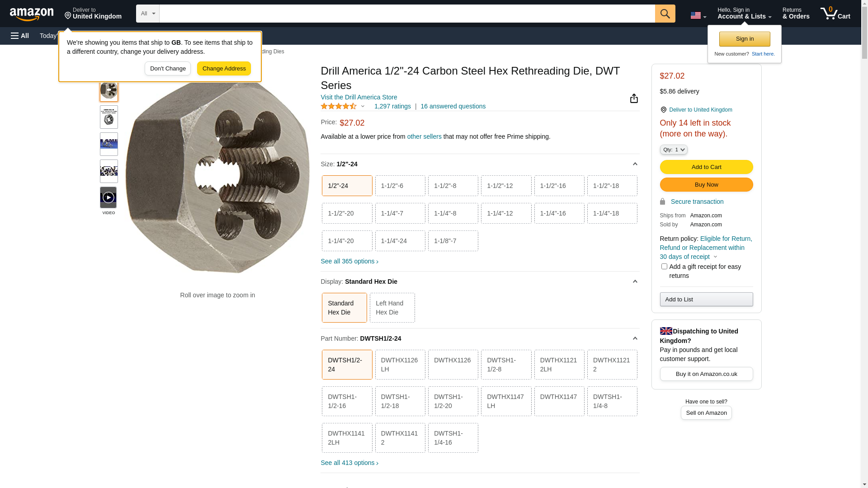
Task: Click the Amazon logo
Action: click(32, 14)
